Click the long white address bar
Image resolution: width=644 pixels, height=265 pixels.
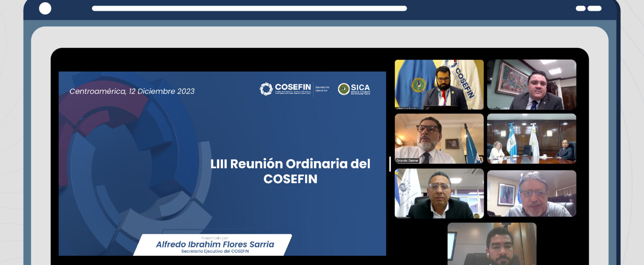pos(249,8)
